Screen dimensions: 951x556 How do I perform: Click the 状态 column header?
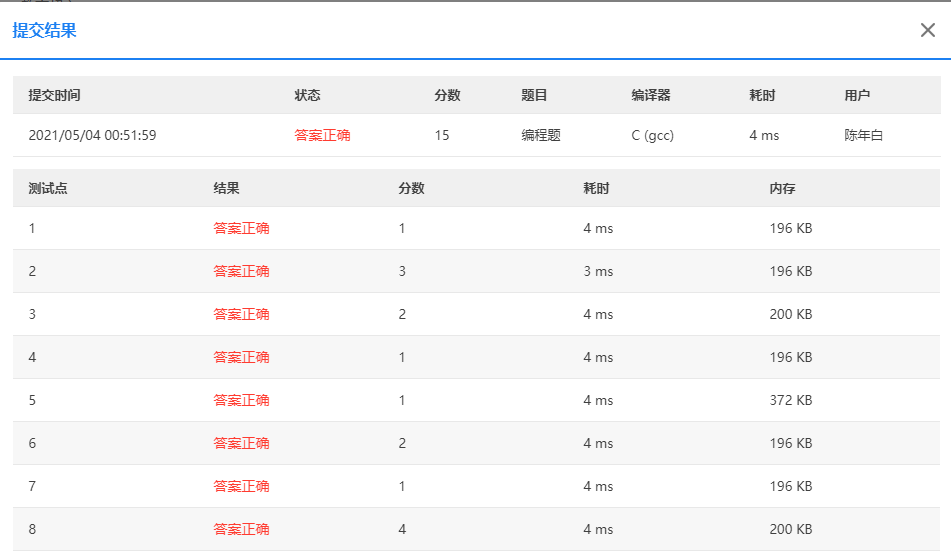[x=307, y=95]
